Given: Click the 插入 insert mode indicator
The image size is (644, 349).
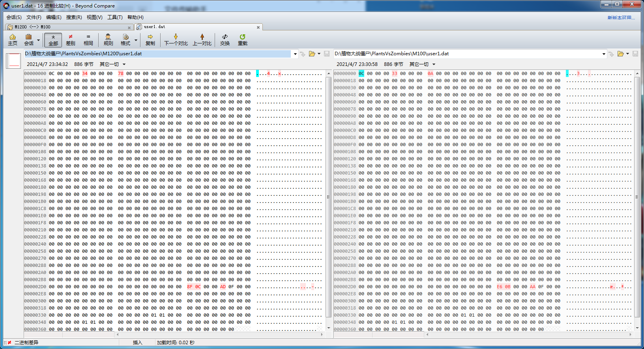Looking at the screenshot, I should pos(137,343).
